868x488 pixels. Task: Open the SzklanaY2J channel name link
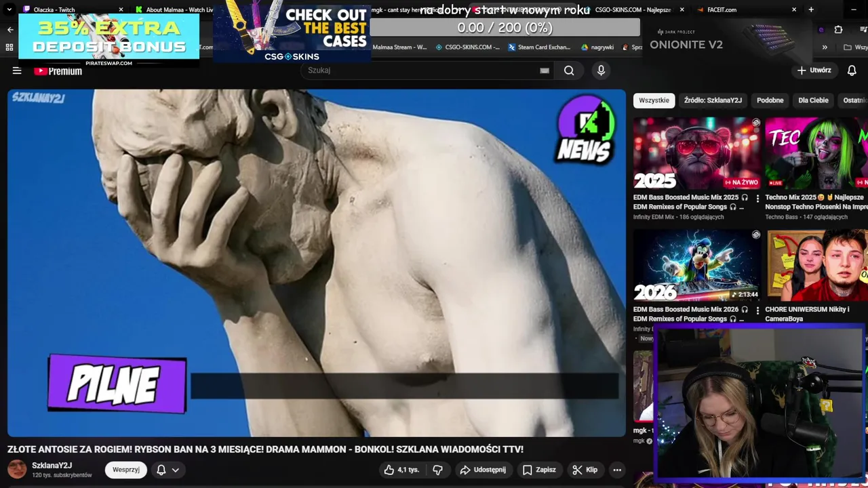52,466
